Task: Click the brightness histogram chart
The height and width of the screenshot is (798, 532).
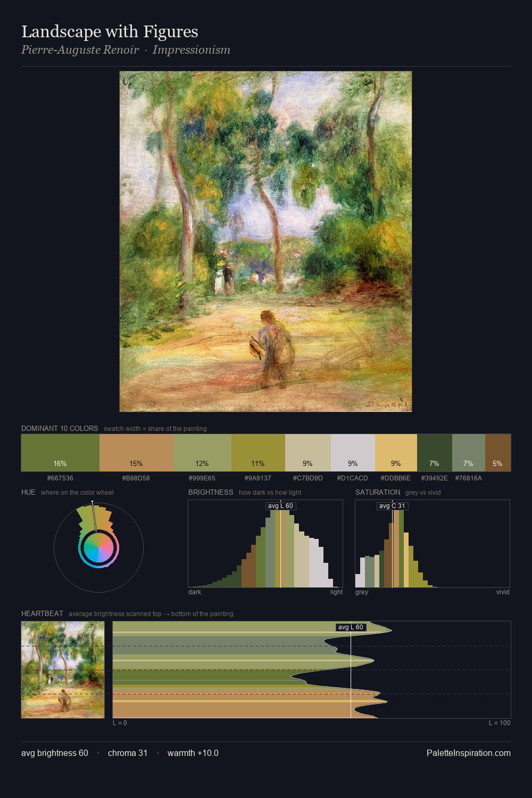Action: (265, 544)
